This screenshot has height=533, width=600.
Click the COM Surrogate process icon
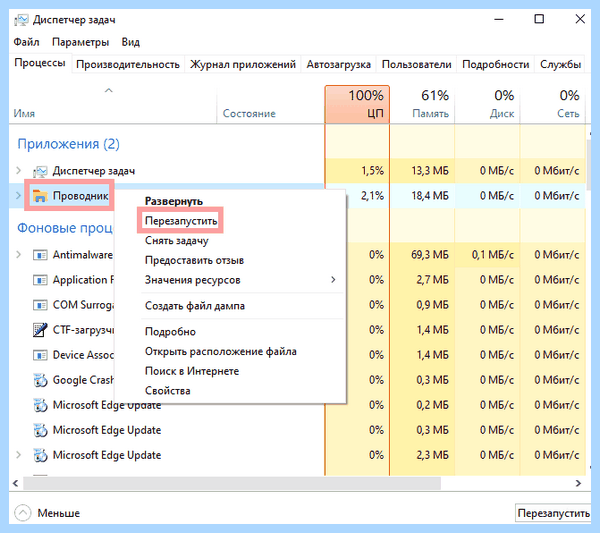pos(40,305)
